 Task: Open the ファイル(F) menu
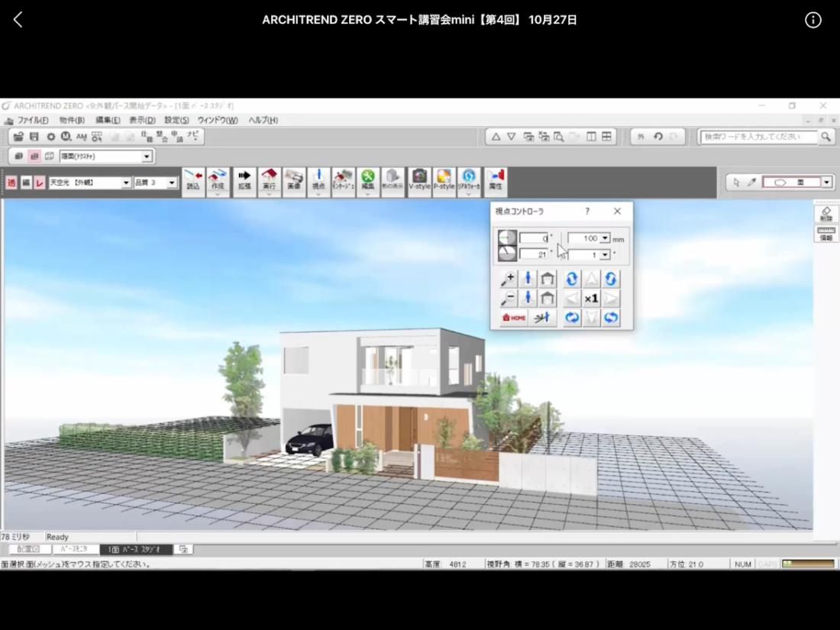click(x=33, y=120)
